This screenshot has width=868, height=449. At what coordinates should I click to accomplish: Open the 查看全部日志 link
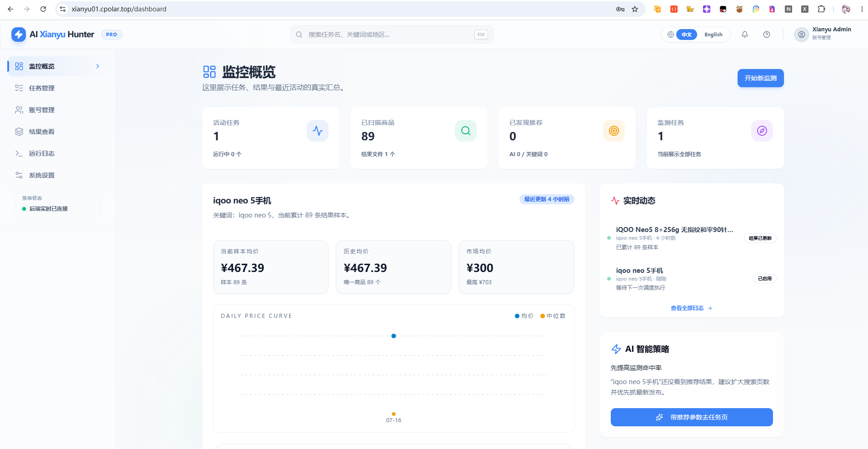[692, 308]
